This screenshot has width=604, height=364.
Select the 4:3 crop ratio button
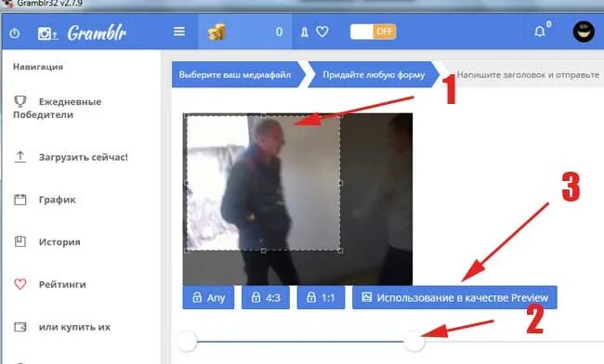(x=266, y=297)
